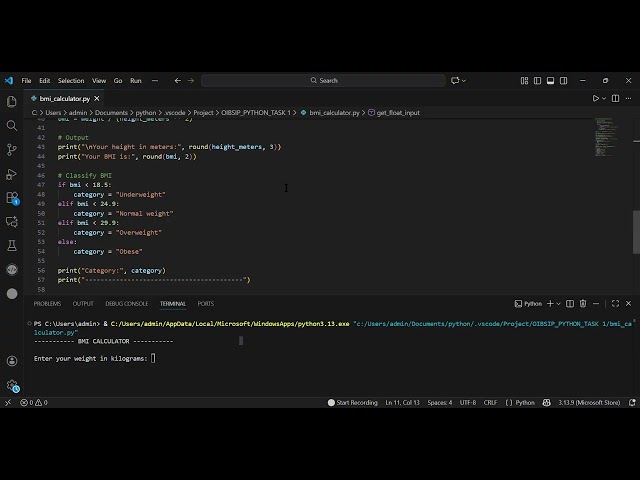Run the Python file with play button
Image resolution: width=640 pixels, height=480 pixels.
[596, 98]
